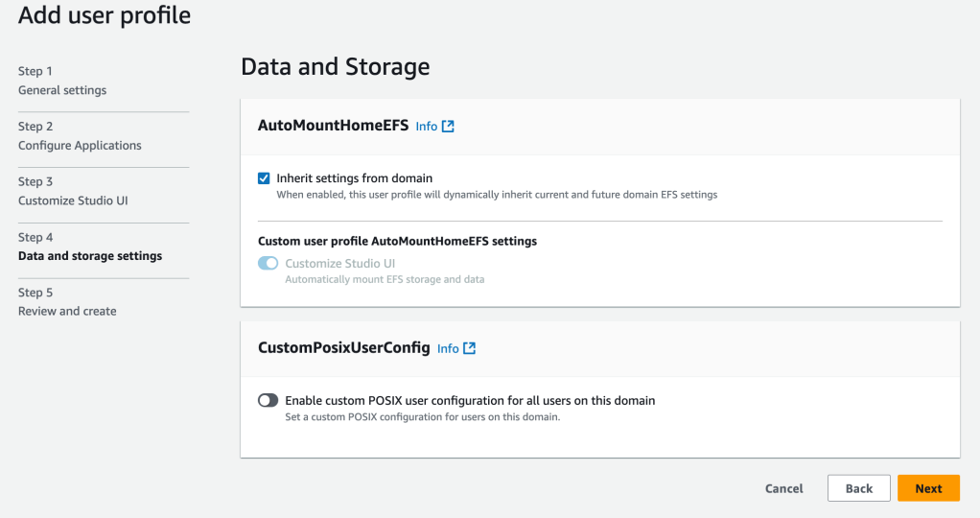Open the external link icon beside CustomPosixUserConfig Info
Image resolution: width=980 pixels, height=518 pixels.
[469, 348]
